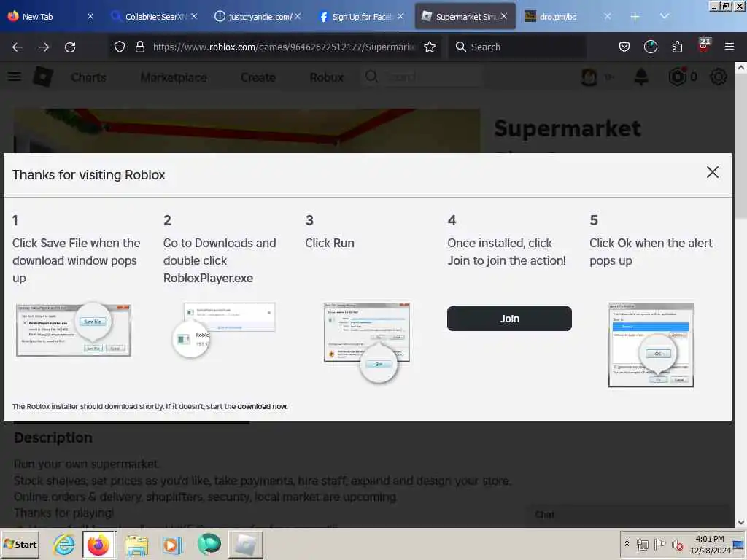Select the Supermarket Simulator tab
Image resolution: width=747 pixels, height=560 pixels.
tap(465, 17)
